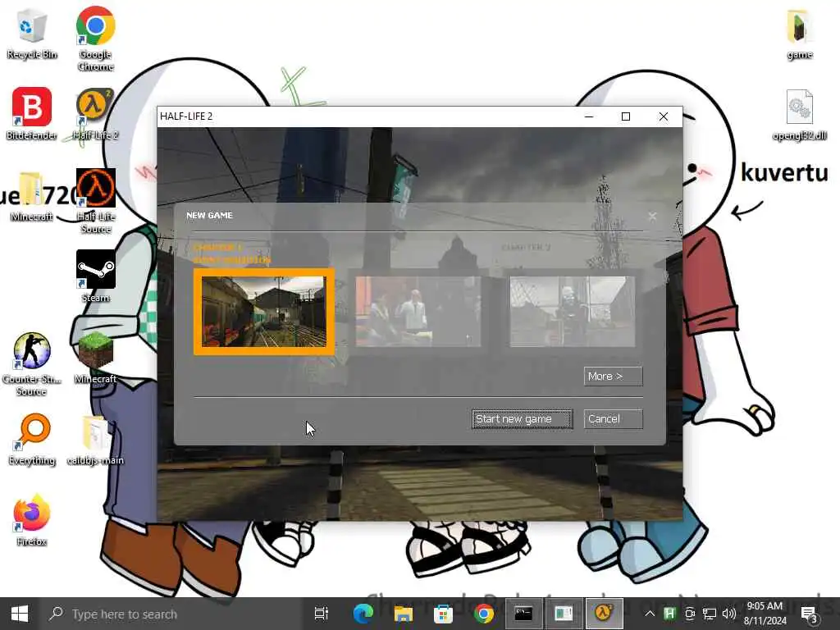Viewport: 840px width, 630px height.
Task: Open calubjs-main folder on desktop
Action: (x=95, y=441)
